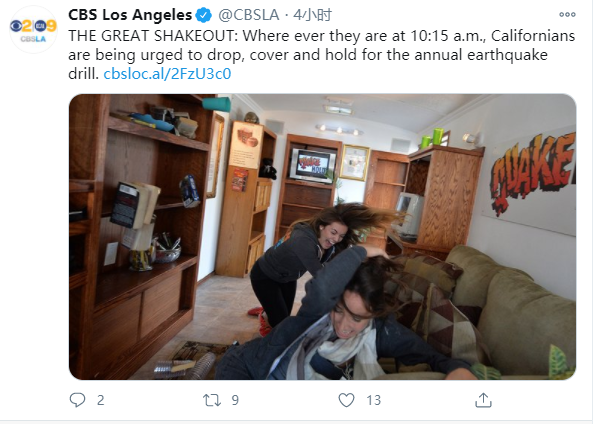
Task: Open the three-dot more options menu
Action: point(567,15)
